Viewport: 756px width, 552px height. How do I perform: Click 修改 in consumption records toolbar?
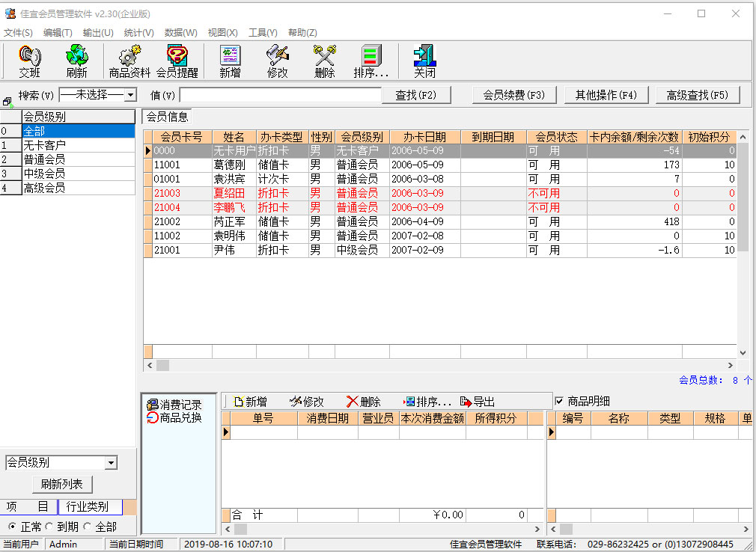coord(307,402)
